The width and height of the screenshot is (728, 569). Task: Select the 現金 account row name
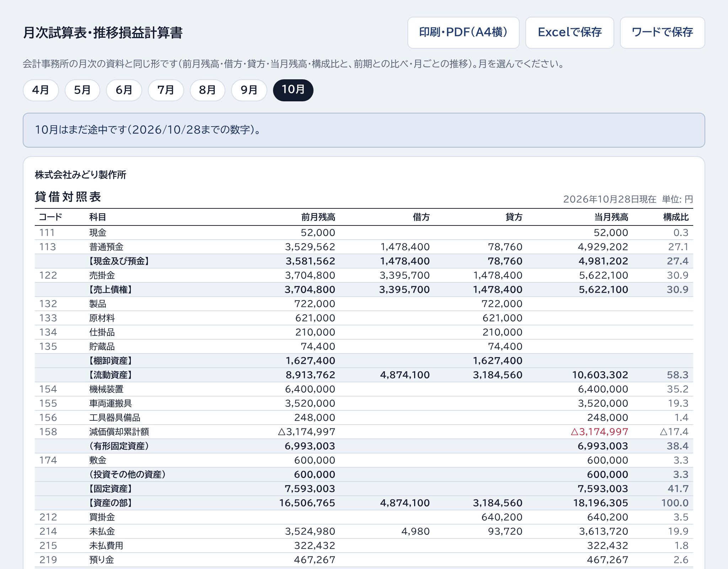98,233
